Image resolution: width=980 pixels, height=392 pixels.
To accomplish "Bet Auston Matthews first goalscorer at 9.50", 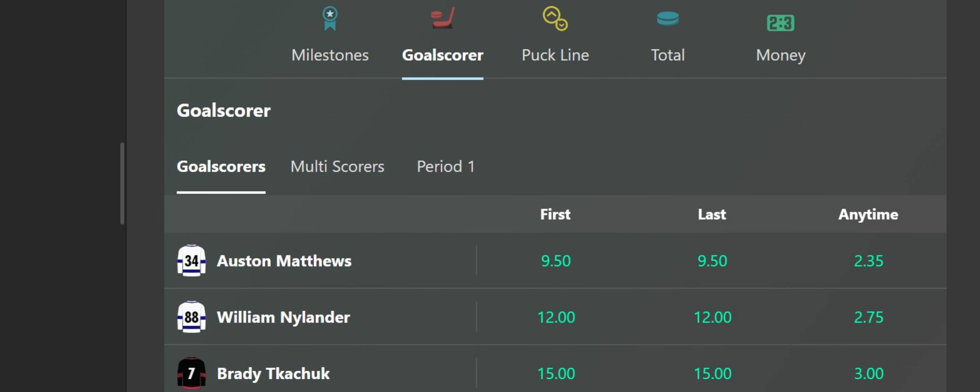I will click(x=555, y=261).
